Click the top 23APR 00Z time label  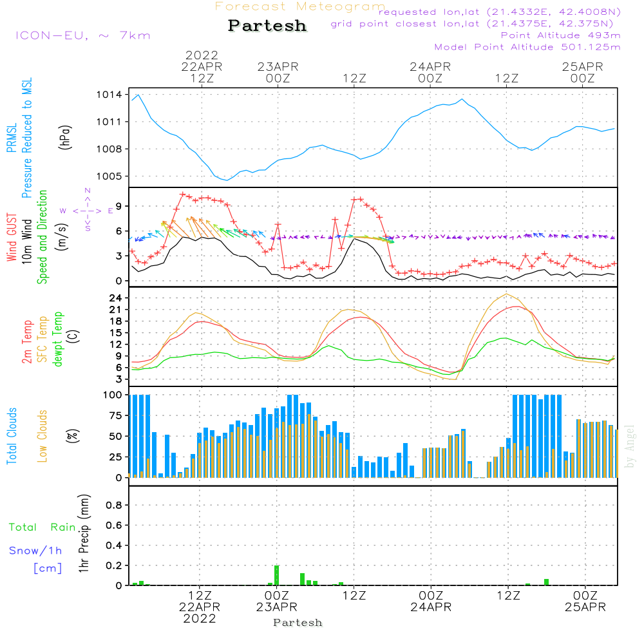pyautogui.click(x=278, y=72)
